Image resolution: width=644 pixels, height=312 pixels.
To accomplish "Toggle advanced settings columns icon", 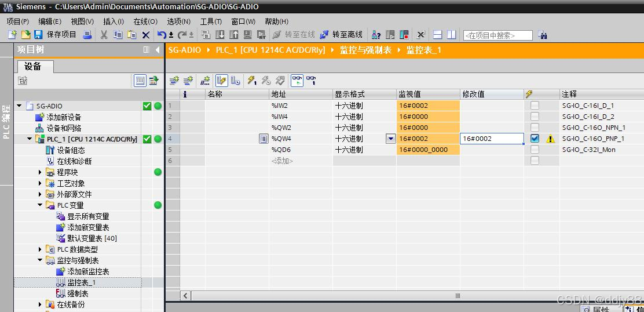I will (236, 81).
